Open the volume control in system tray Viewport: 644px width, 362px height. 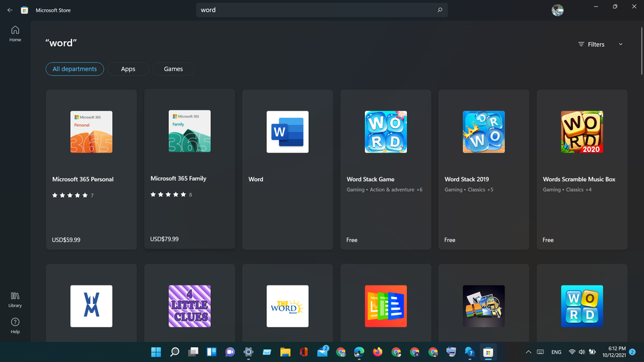581,352
